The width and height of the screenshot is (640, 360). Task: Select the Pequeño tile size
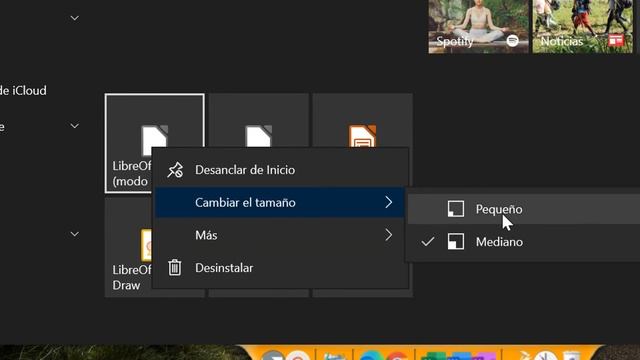524,209
